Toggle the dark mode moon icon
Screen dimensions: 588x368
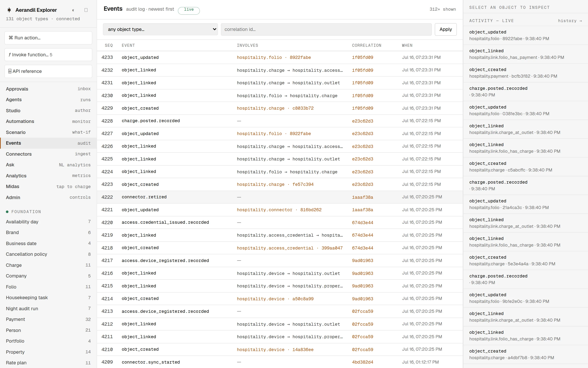point(73,10)
